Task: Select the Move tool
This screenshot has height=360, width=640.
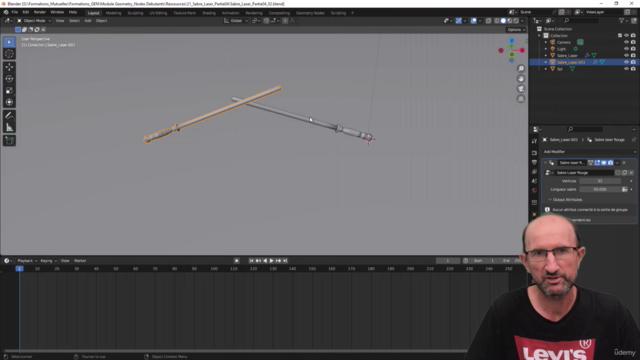Action: point(9,67)
